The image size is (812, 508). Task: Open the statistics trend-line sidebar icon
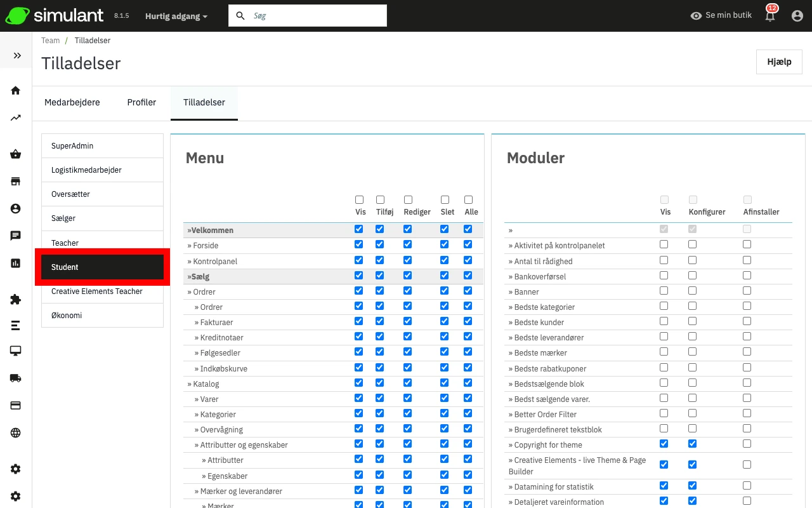tap(16, 117)
